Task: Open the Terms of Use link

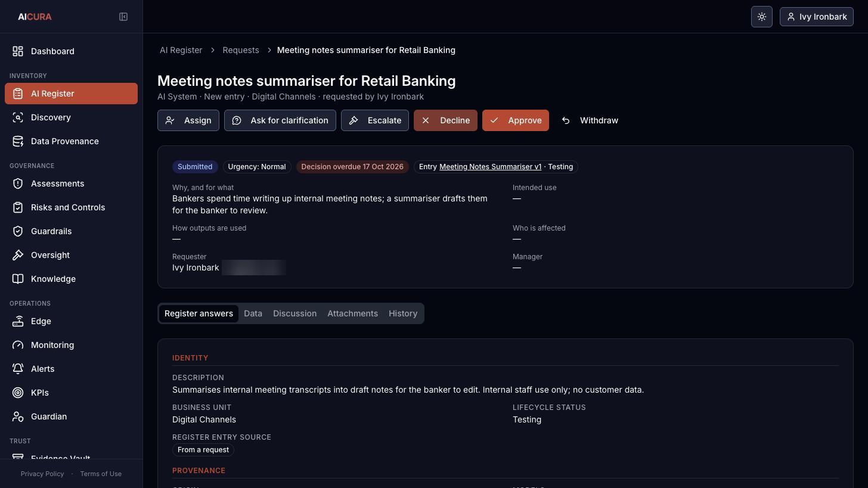Action: coord(101,474)
